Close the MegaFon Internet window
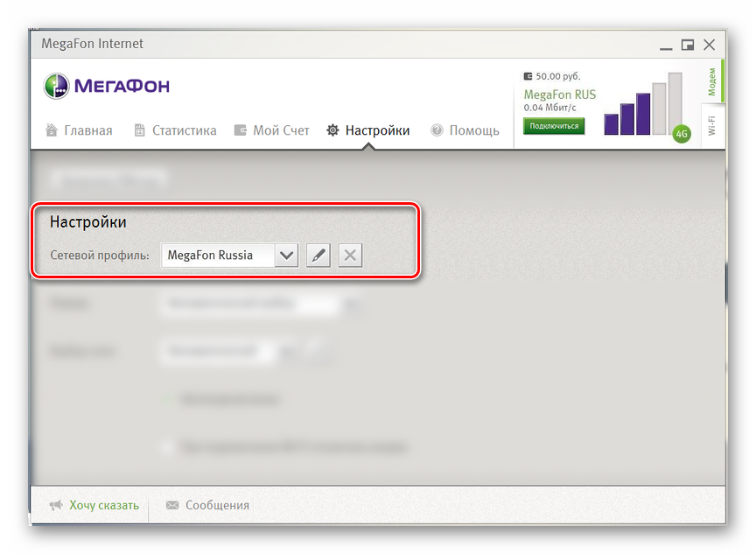Viewport: 756px width, 554px height. pyautogui.click(x=710, y=45)
